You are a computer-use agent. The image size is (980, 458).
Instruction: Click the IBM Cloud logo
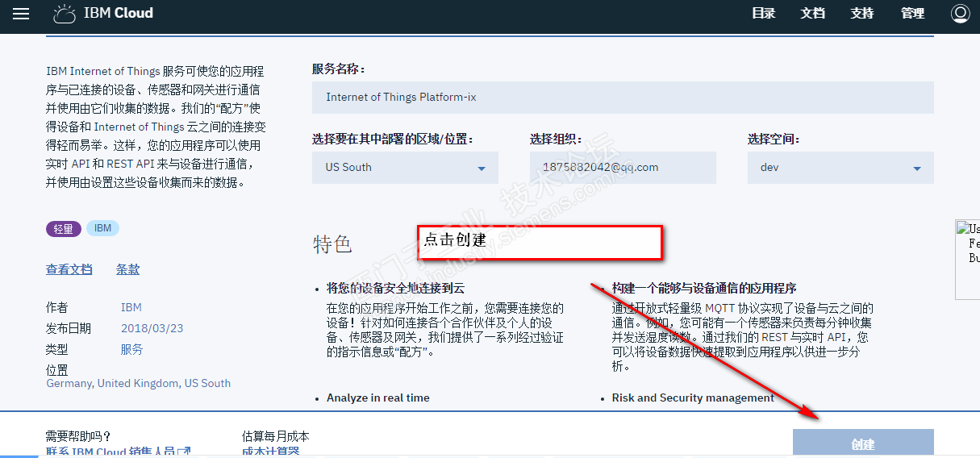click(103, 13)
